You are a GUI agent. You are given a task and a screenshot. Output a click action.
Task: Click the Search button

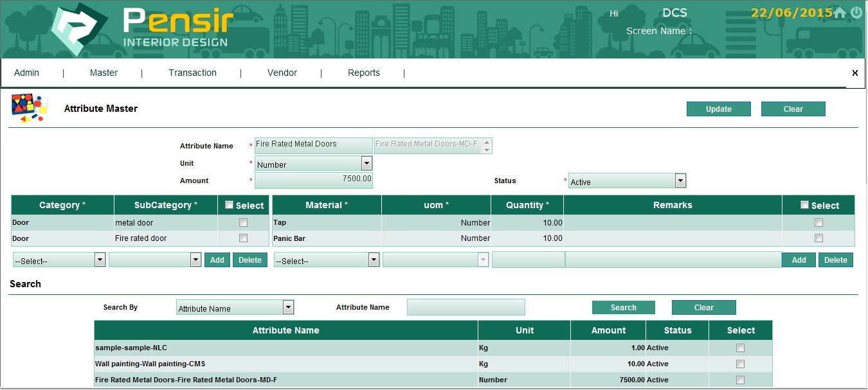623,308
